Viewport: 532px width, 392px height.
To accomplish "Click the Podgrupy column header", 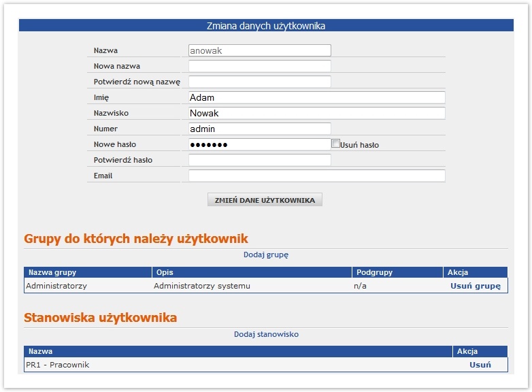I will coord(373,272).
